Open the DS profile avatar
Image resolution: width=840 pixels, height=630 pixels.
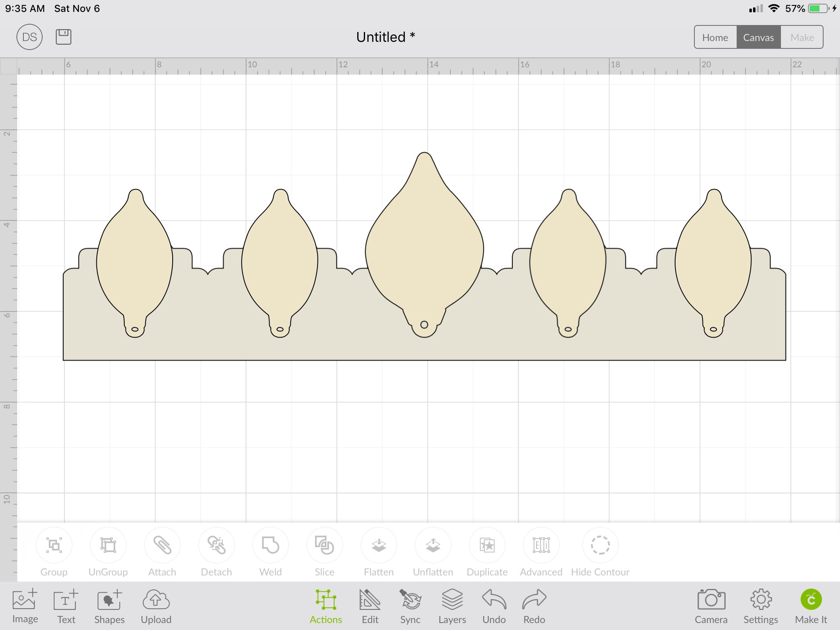click(30, 37)
